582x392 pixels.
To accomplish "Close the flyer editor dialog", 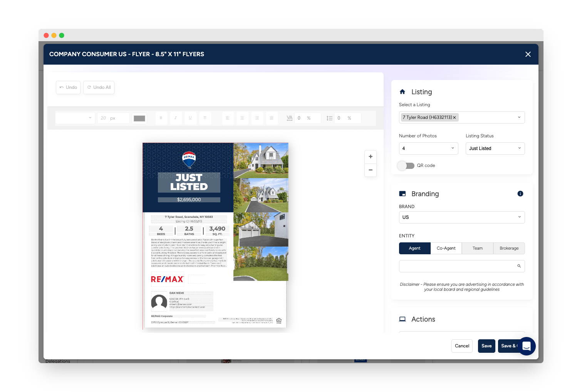I will 528,54.
